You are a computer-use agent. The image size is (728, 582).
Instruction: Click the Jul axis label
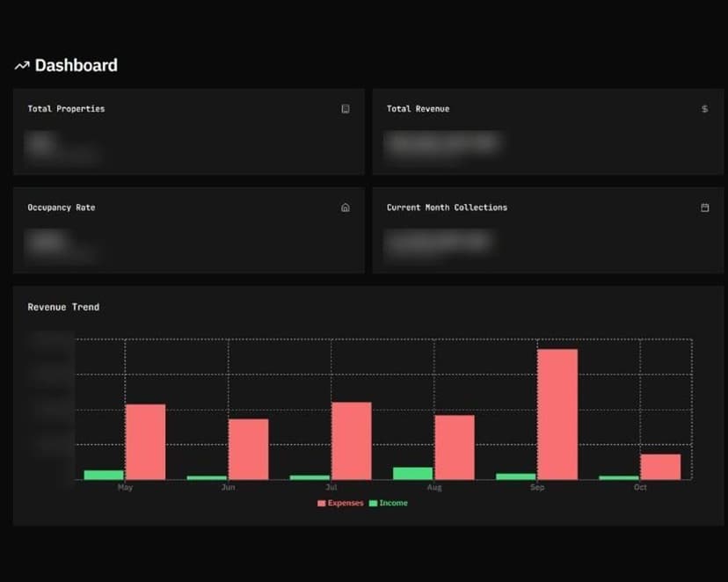pyautogui.click(x=331, y=487)
